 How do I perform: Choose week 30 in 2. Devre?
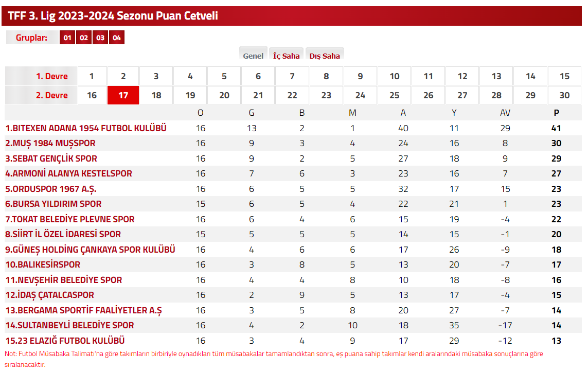tap(564, 95)
